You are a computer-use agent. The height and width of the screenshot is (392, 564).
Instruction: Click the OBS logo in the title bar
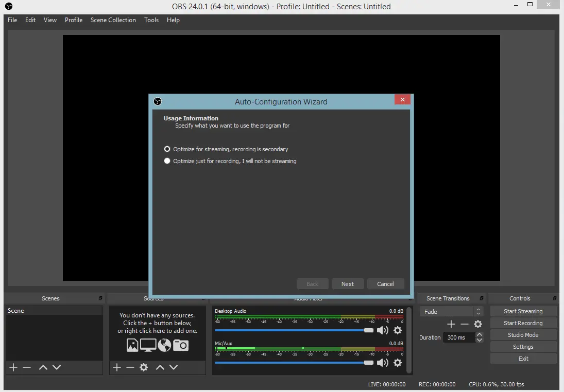pos(9,6)
